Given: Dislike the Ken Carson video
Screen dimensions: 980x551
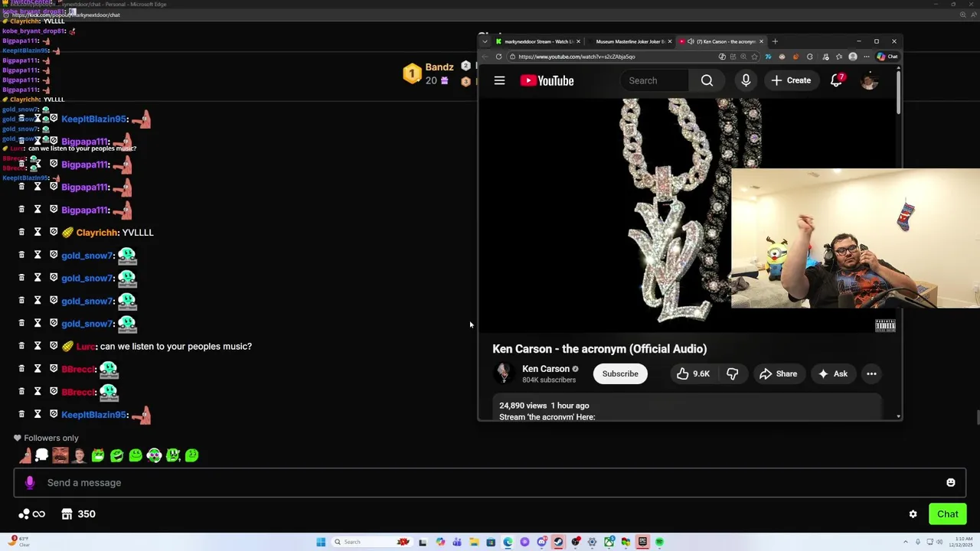Looking at the screenshot, I should pyautogui.click(x=732, y=373).
